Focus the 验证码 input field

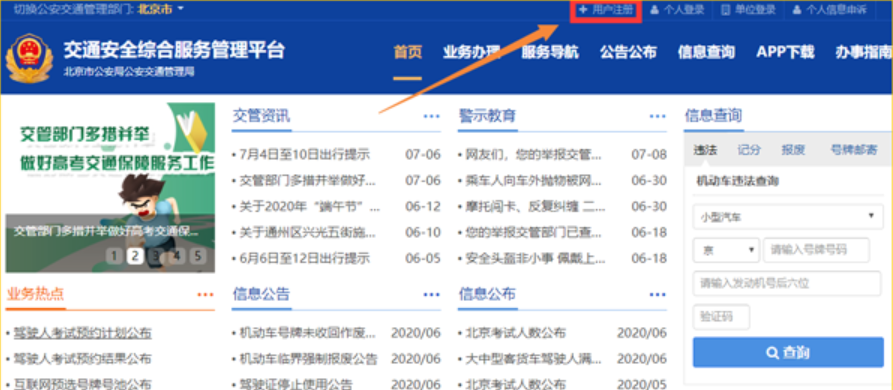click(722, 317)
